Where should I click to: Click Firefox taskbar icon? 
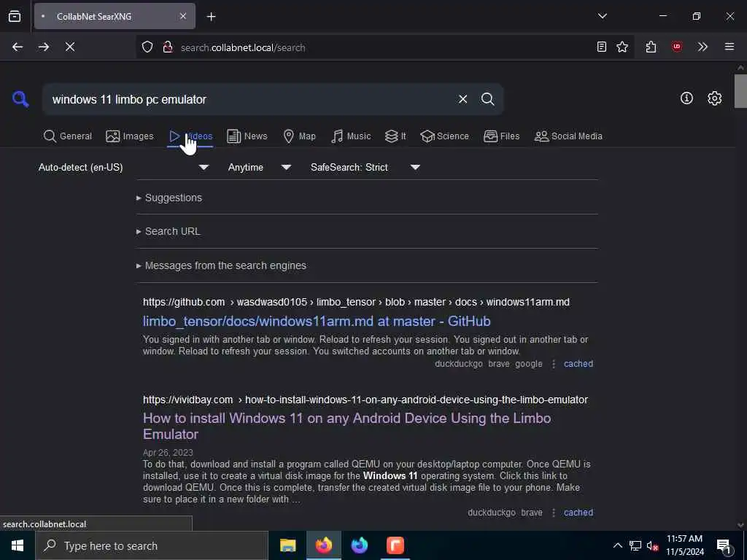click(323, 545)
